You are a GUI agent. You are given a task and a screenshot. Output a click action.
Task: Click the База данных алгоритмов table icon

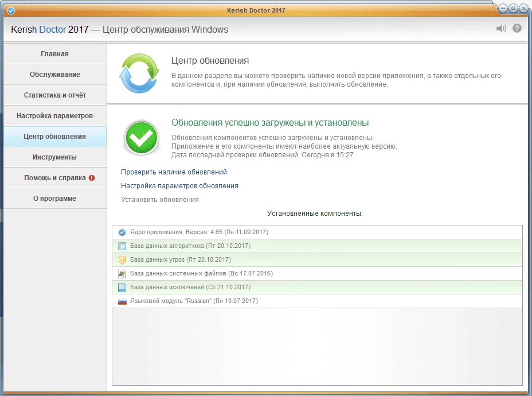coord(122,246)
